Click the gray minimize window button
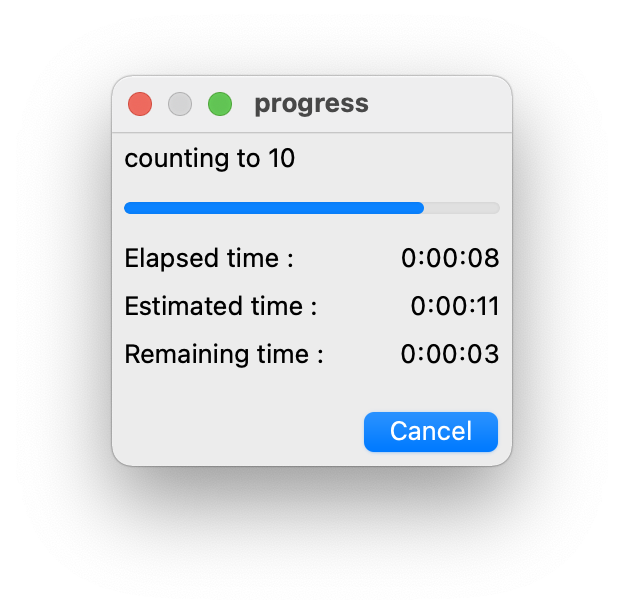Image resolution: width=624 pixels, height=614 pixels. coord(180,104)
